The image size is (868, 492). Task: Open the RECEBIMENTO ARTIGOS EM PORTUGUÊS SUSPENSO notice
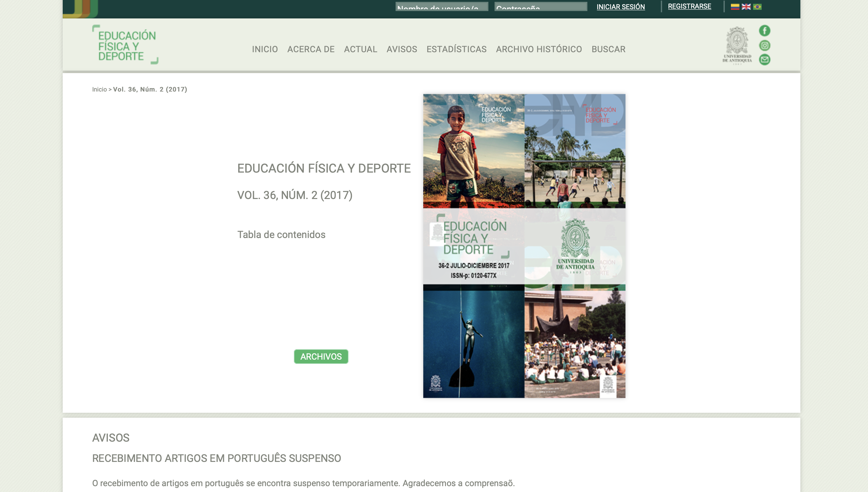[217, 459]
